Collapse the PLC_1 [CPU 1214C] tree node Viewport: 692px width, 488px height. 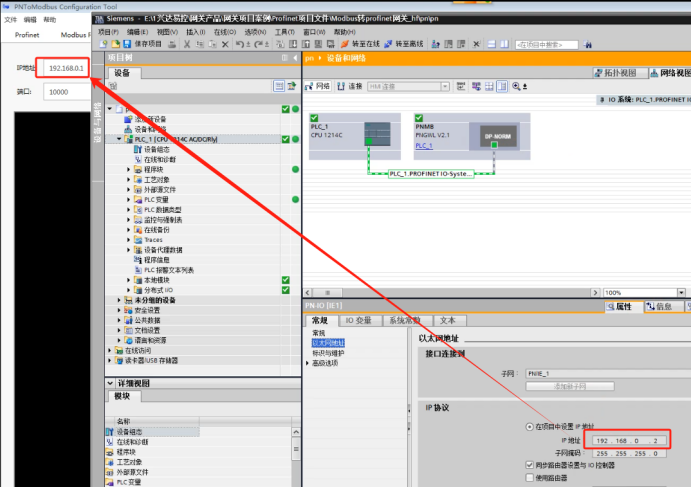point(119,139)
